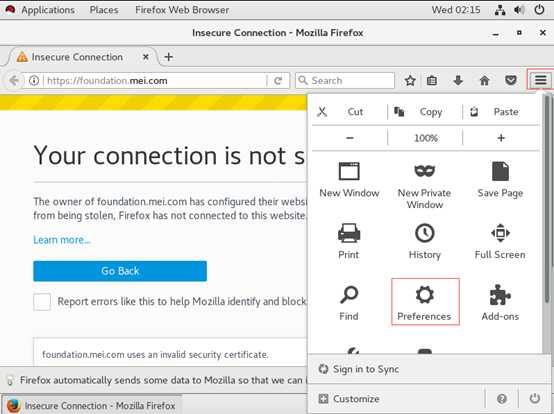Click the Copy command in menu
Image resolution: width=554 pixels, height=414 pixels.
[x=425, y=112]
